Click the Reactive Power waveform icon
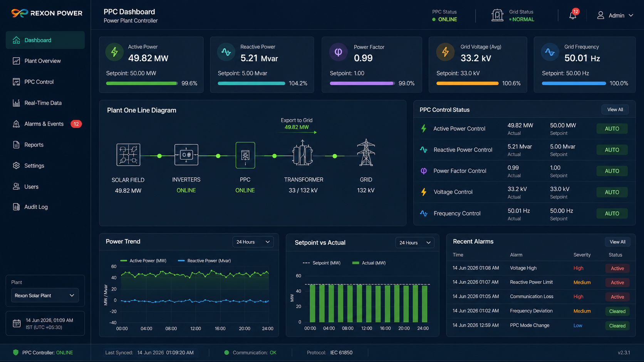This screenshot has width=644, height=362. coord(226,52)
